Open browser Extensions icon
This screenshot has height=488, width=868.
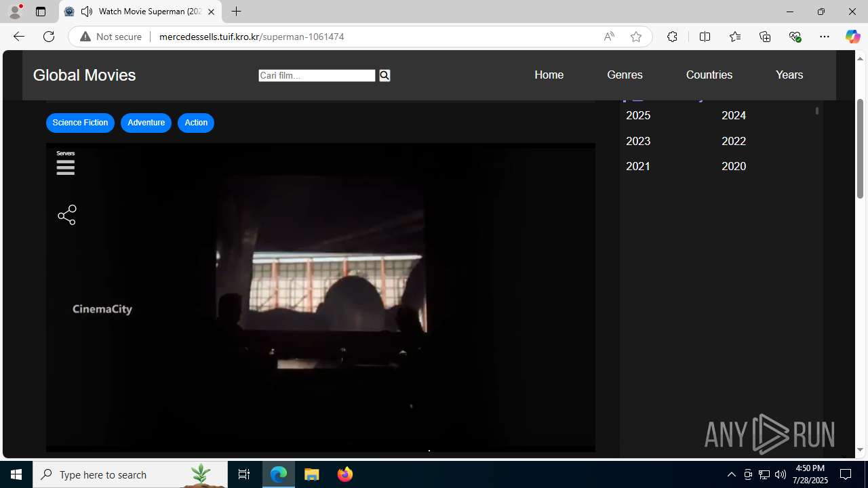(x=672, y=37)
